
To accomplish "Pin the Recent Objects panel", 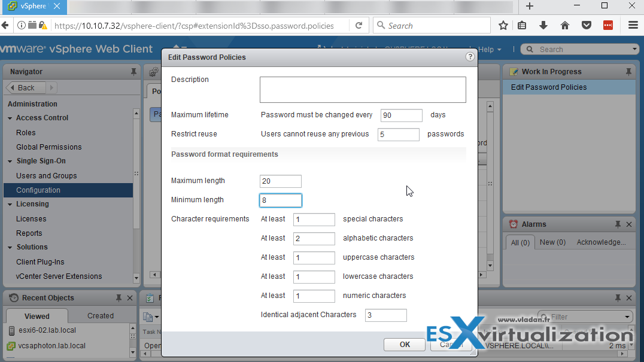I will click(119, 298).
